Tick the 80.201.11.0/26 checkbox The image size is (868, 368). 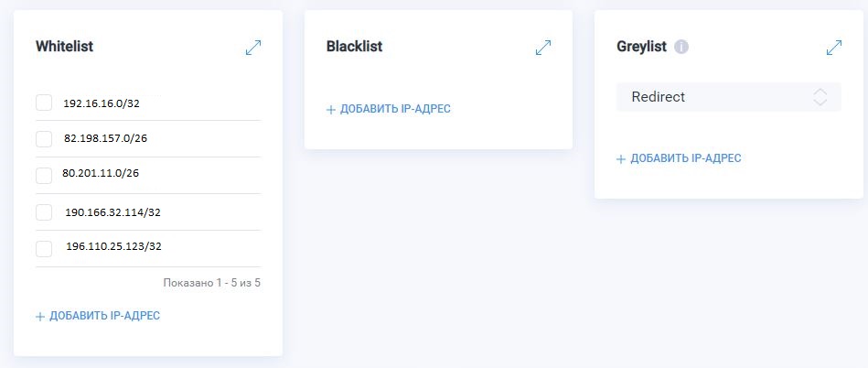coord(44,175)
